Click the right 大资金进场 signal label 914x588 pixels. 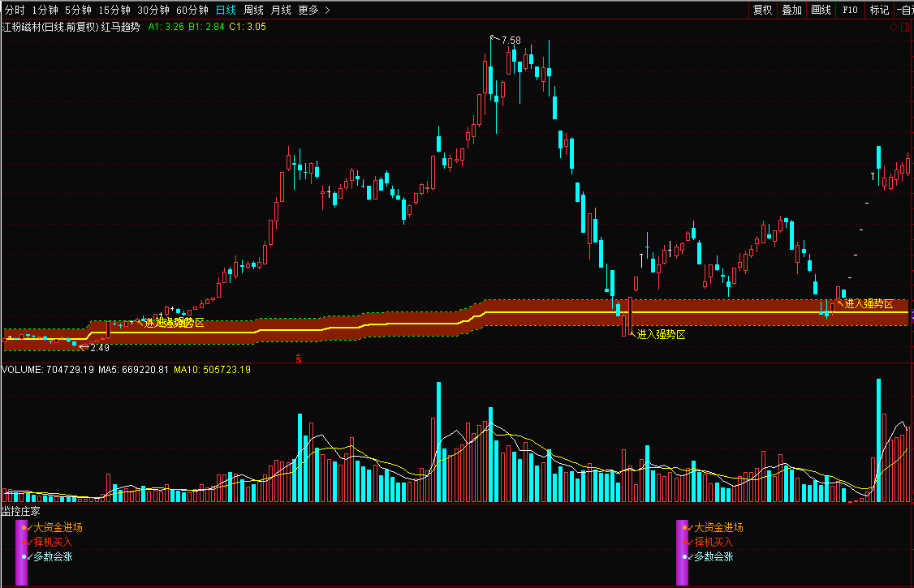tap(718, 527)
